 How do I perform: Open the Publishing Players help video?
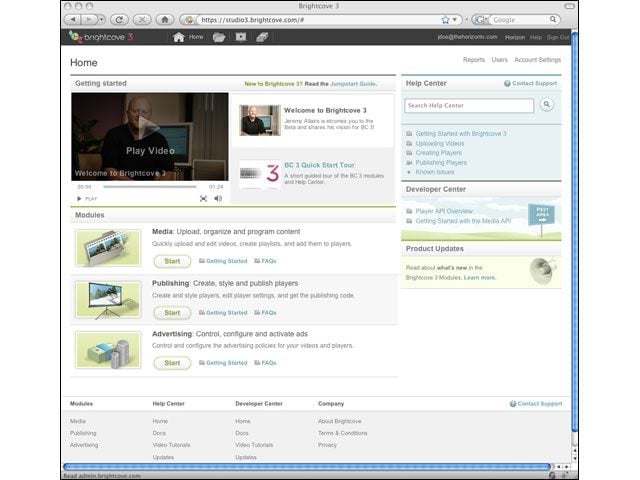pos(441,162)
